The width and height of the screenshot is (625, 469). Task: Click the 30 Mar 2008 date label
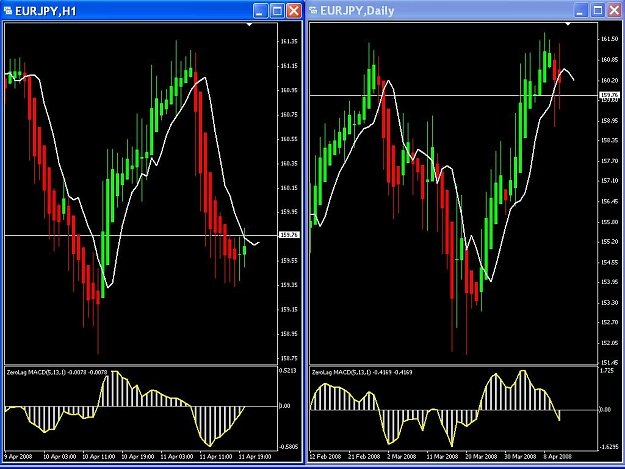click(520, 457)
